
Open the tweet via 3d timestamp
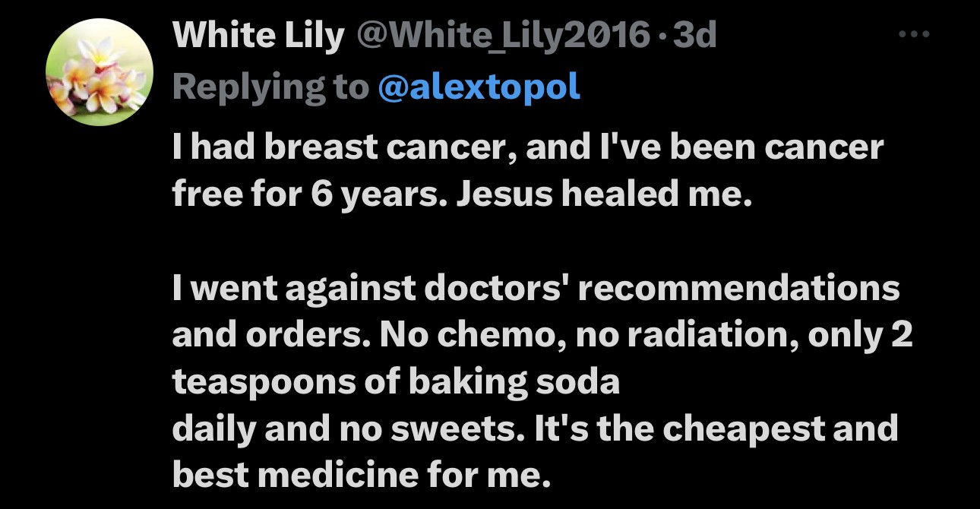(x=695, y=35)
